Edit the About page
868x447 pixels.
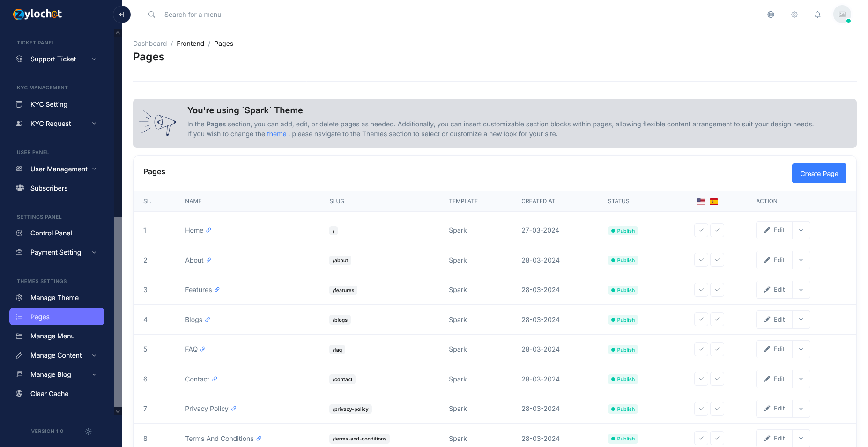tap(774, 260)
